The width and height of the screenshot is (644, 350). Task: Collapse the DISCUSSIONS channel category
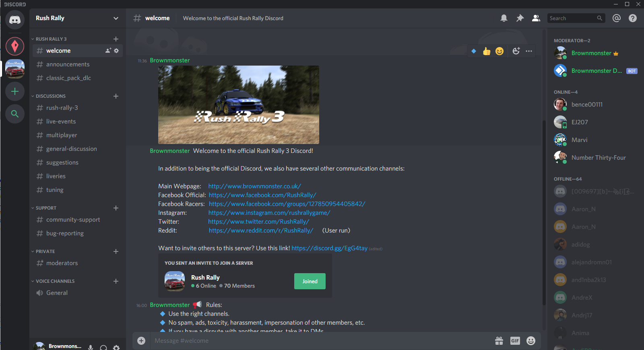pyautogui.click(x=50, y=96)
